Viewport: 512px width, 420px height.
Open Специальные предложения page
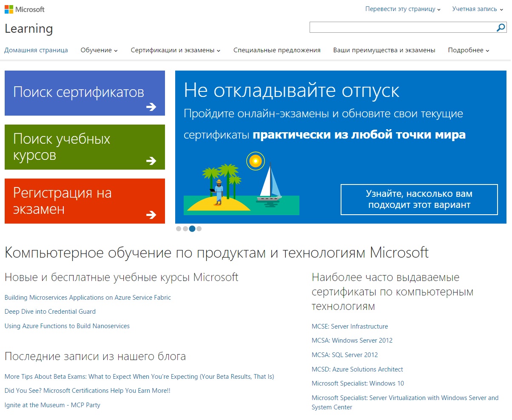tap(277, 50)
